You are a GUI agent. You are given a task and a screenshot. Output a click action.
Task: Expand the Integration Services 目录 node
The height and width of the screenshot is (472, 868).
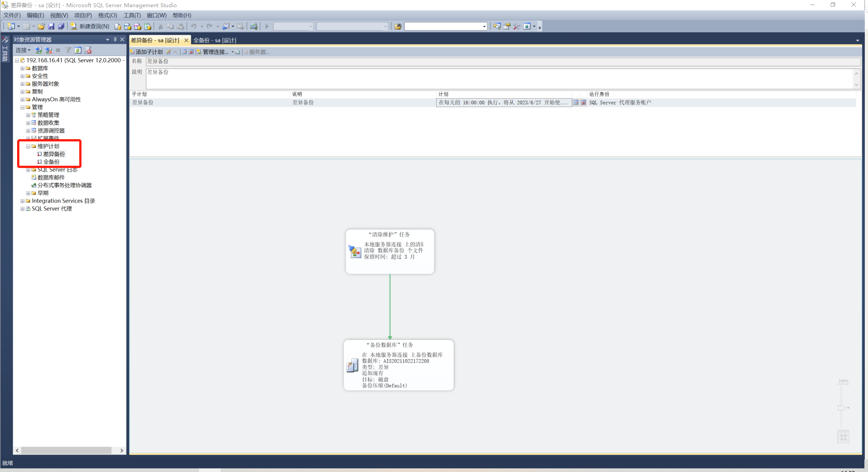[x=23, y=201]
